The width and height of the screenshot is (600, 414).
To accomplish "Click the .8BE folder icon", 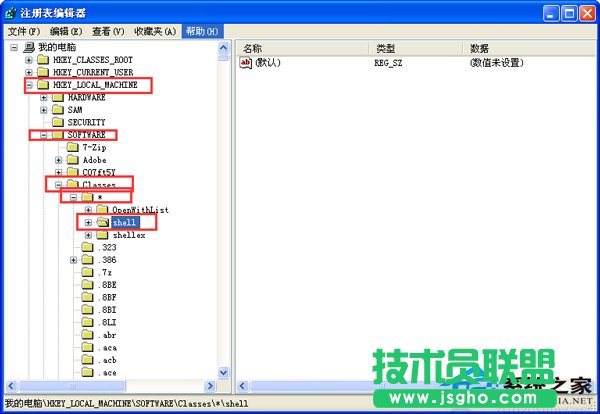I will (88, 285).
